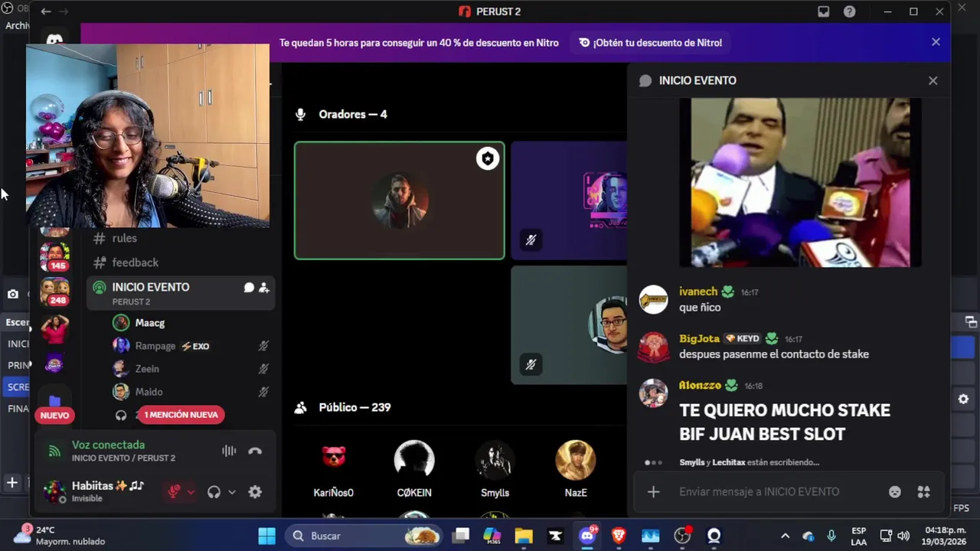
Task: Click the stage moderator badge on the active speaker
Action: tap(488, 158)
